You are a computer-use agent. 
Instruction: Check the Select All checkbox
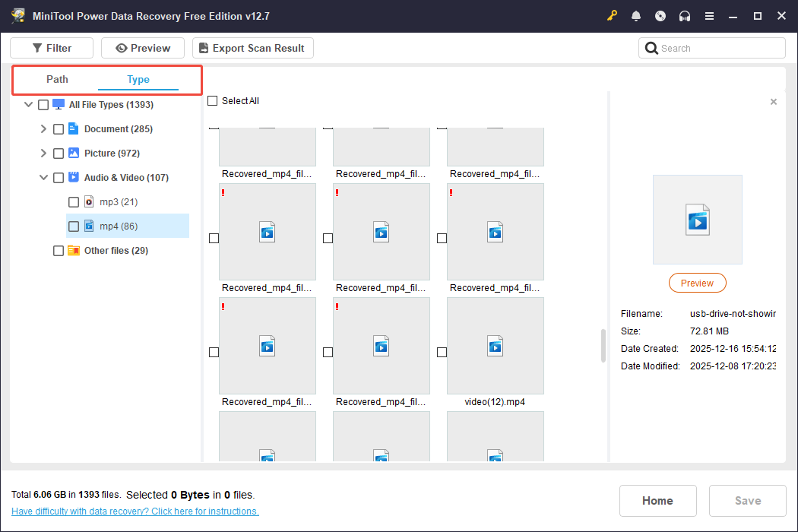(213, 101)
